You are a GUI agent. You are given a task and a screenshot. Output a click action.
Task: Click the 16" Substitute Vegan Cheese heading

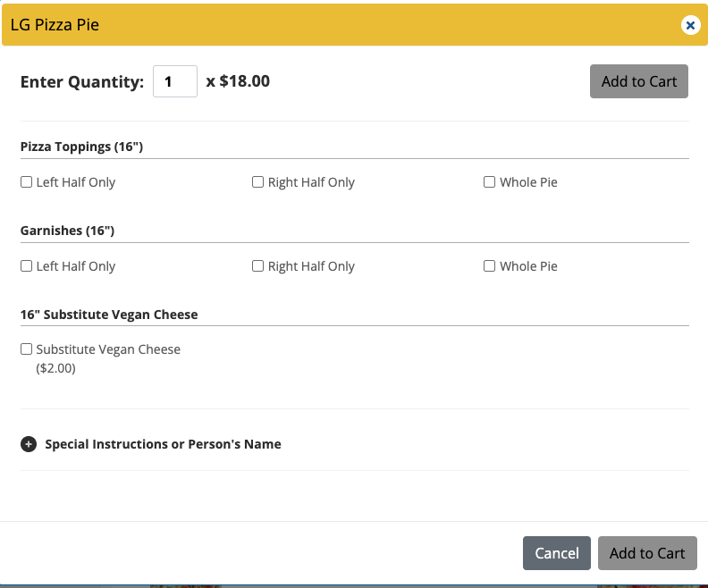[109, 315]
